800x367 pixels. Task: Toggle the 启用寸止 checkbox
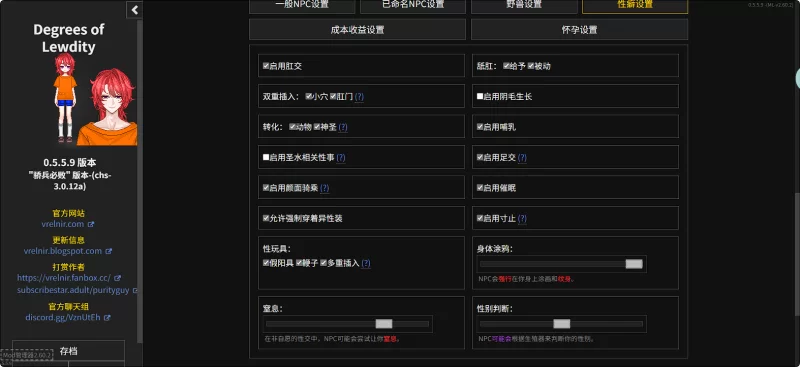pos(480,218)
